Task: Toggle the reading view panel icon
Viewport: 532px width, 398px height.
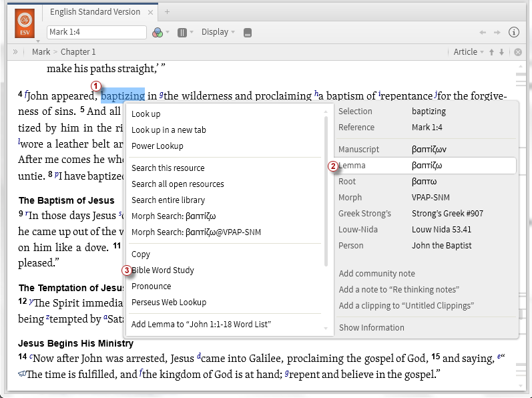Action: 248,33
